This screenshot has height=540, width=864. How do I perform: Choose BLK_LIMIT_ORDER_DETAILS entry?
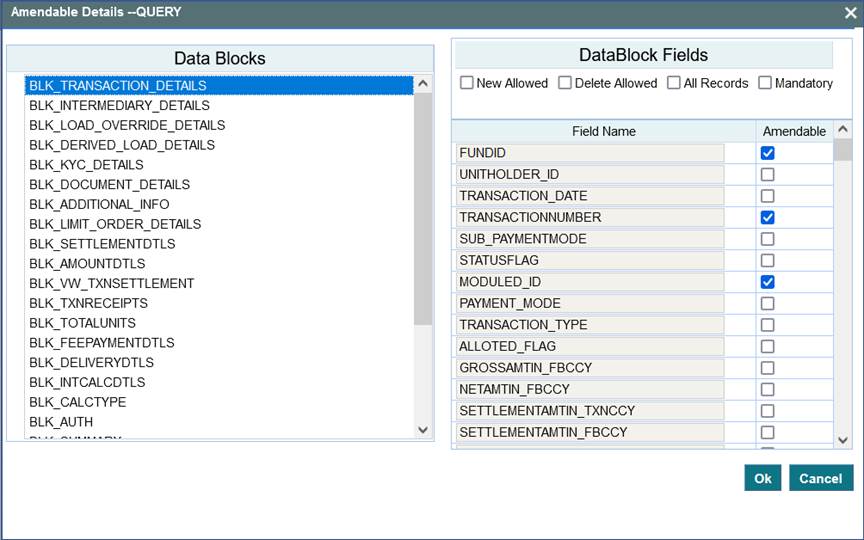219,224
